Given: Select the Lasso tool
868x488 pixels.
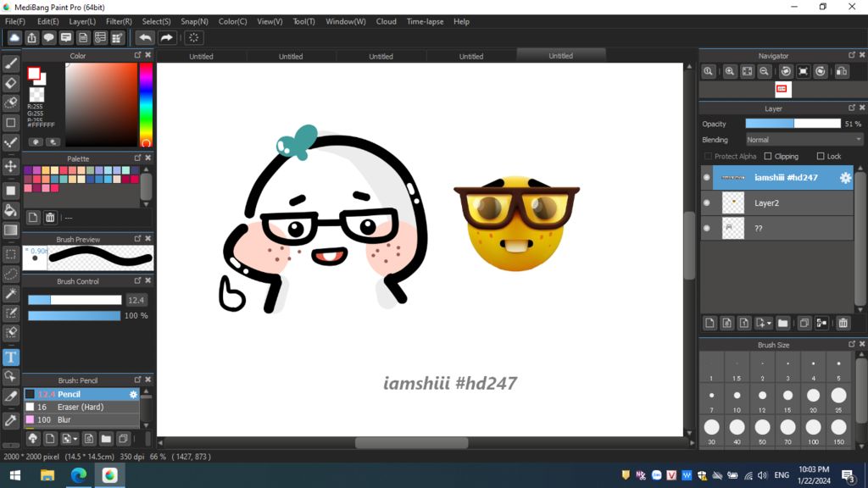Looking at the screenshot, I should coord(10,274).
